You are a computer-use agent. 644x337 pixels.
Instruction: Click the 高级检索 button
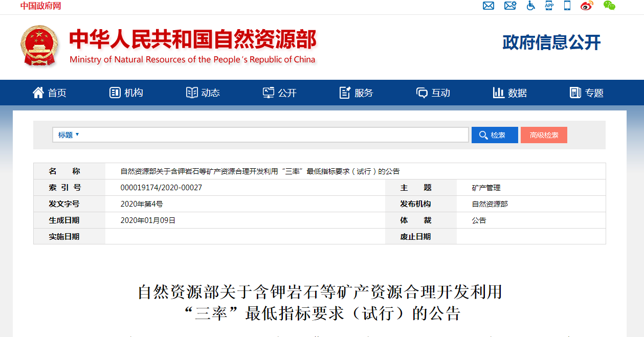tap(544, 134)
